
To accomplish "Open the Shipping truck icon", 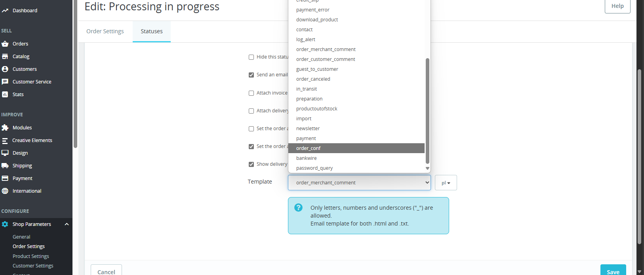I will click(x=5, y=166).
